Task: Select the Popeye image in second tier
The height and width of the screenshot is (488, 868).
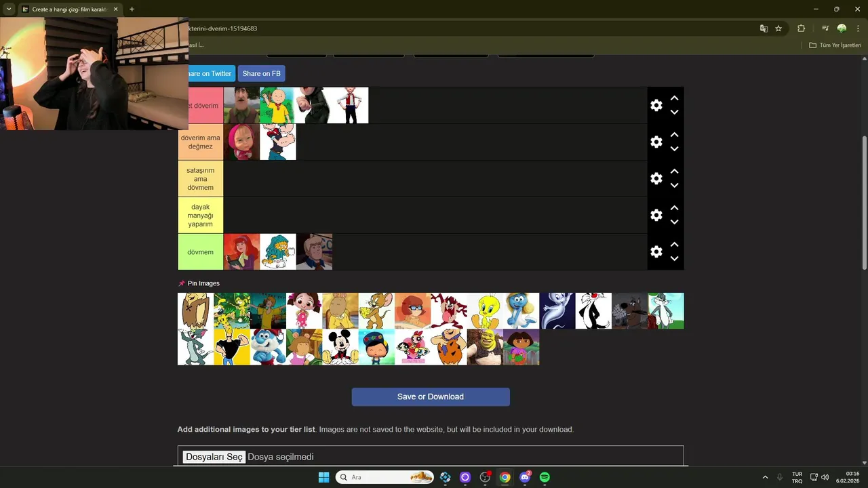Action: pos(278,142)
